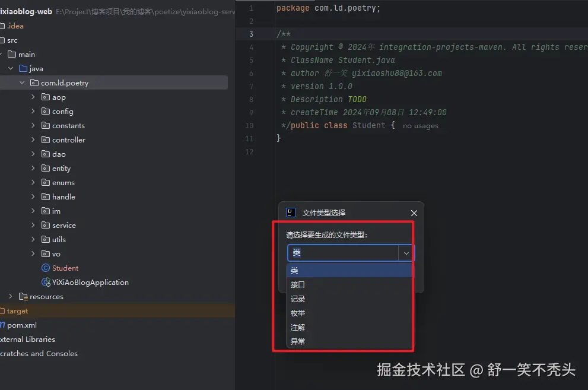Click the External Libraries entry
The image size is (588, 390).
pyautogui.click(x=27, y=339)
